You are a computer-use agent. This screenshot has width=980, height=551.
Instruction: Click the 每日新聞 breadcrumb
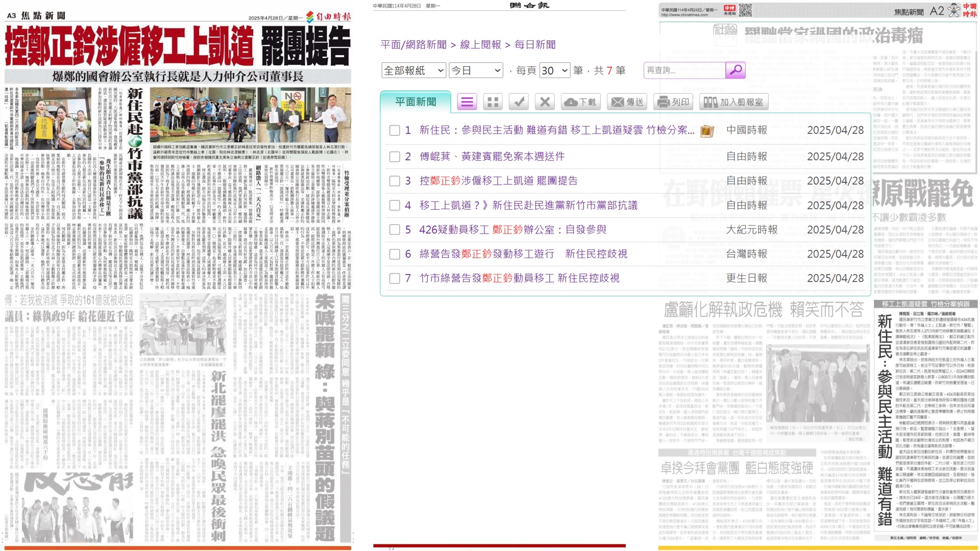[535, 45]
